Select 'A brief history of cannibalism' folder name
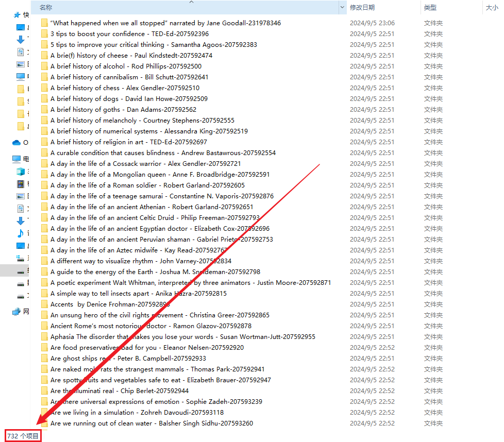This screenshot has width=504, height=442. (x=129, y=77)
